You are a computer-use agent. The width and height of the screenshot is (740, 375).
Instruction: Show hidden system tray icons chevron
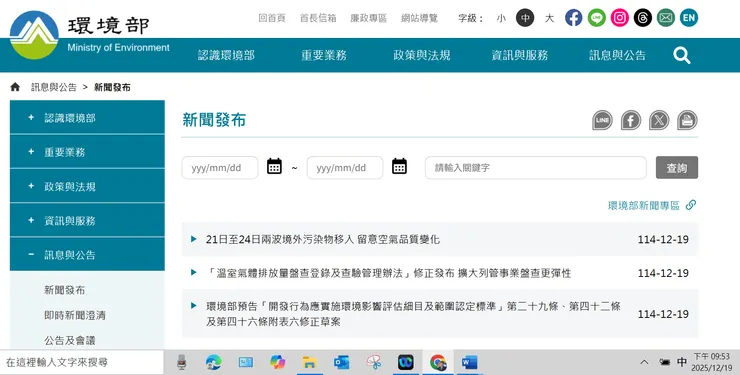click(644, 362)
